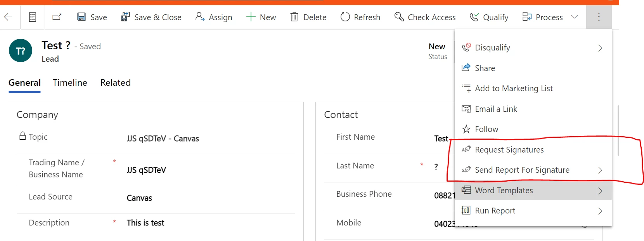The image size is (644, 241).
Task: Click the Delete trash icon
Action: (x=294, y=17)
